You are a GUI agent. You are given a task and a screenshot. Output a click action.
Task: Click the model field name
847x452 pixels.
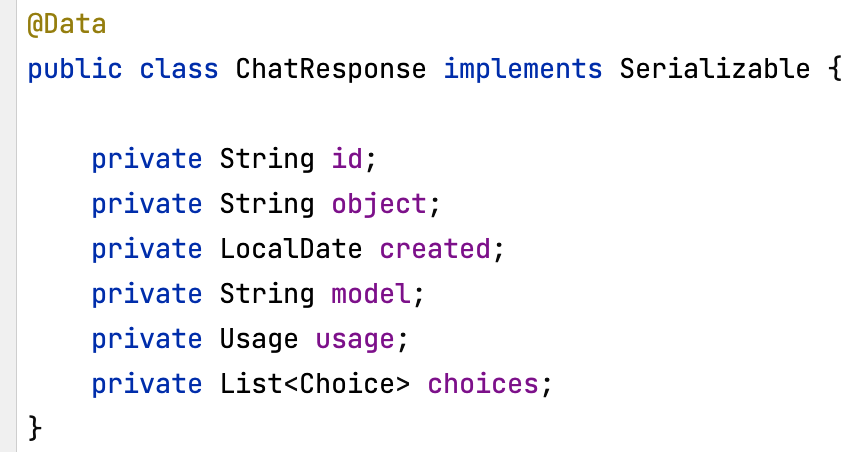point(371,294)
